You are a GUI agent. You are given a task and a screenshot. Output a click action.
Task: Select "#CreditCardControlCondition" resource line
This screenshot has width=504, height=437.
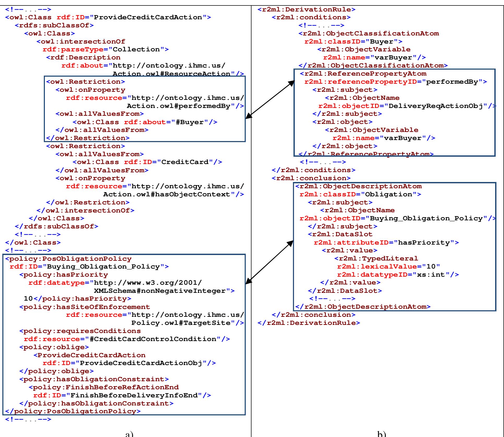pos(127,339)
